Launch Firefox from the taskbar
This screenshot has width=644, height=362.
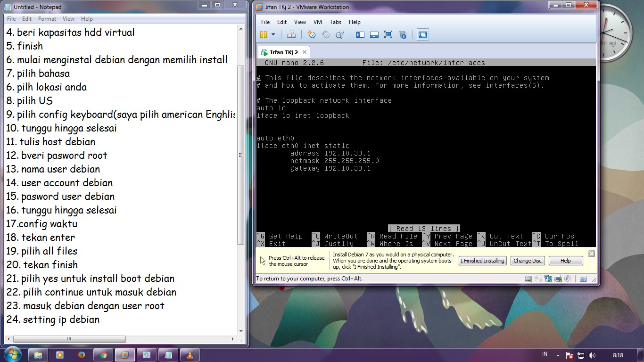click(82, 355)
